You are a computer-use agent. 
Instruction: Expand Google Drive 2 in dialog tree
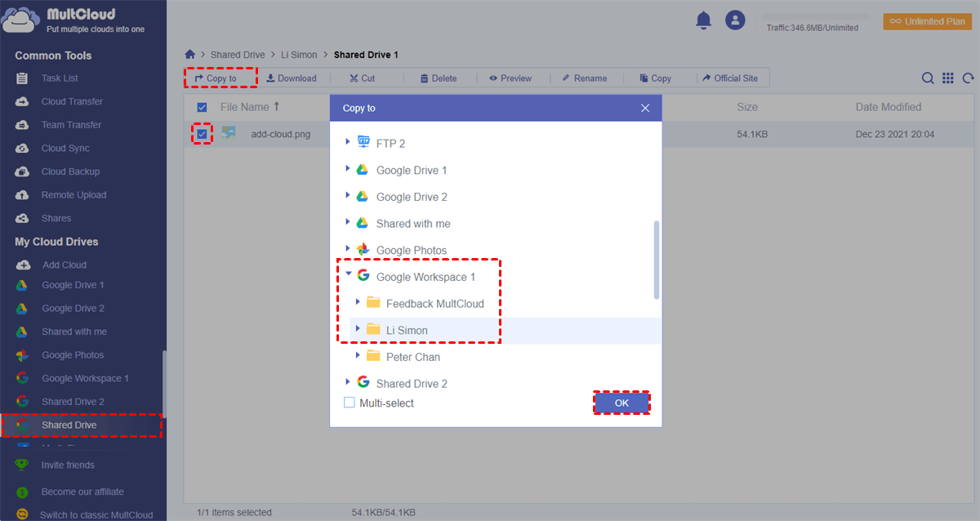pos(349,197)
